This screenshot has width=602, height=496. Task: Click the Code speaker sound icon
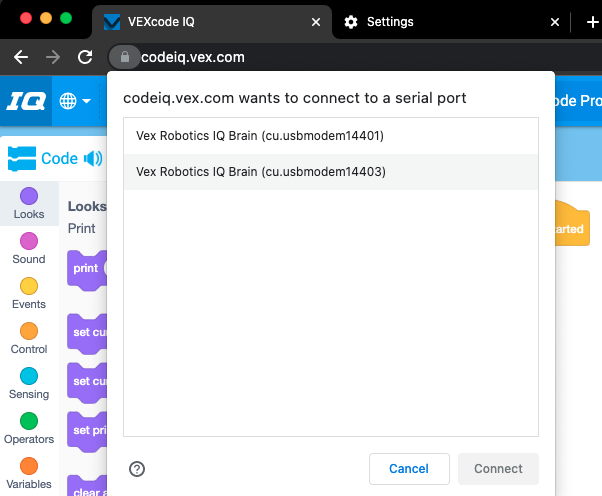[x=93, y=158]
